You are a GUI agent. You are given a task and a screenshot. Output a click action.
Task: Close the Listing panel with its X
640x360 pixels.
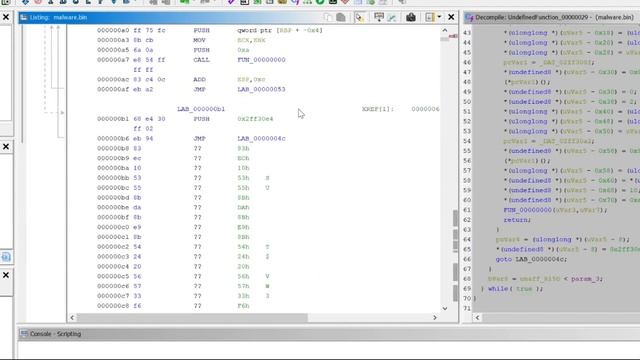click(451, 17)
